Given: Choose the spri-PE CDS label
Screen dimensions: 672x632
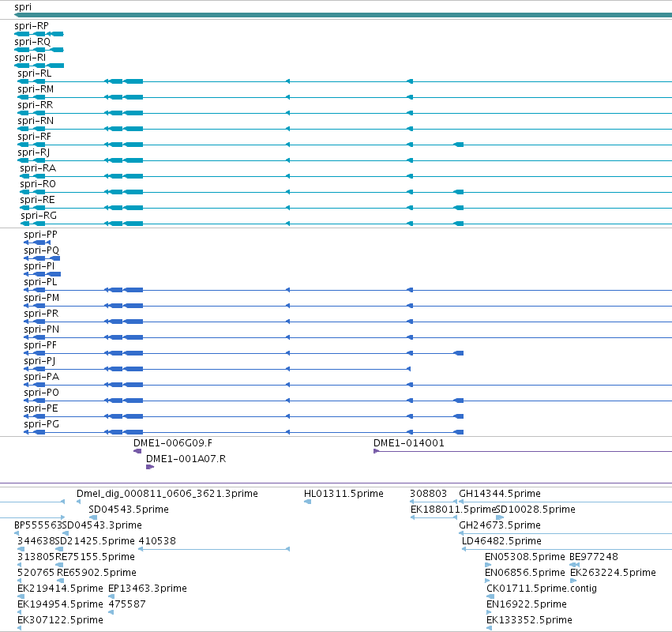Looking at the screenshot, I should tap(41, 408).
